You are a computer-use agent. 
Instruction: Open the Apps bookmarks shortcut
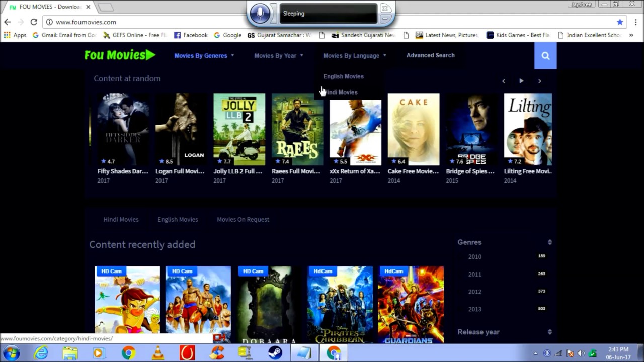[x=15, y=35]
